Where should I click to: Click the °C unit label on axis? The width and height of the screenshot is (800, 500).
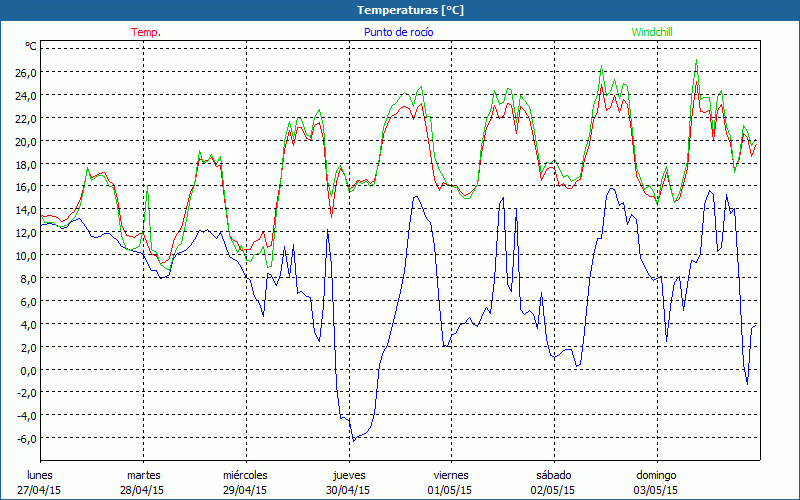click(x=31, y=46)
